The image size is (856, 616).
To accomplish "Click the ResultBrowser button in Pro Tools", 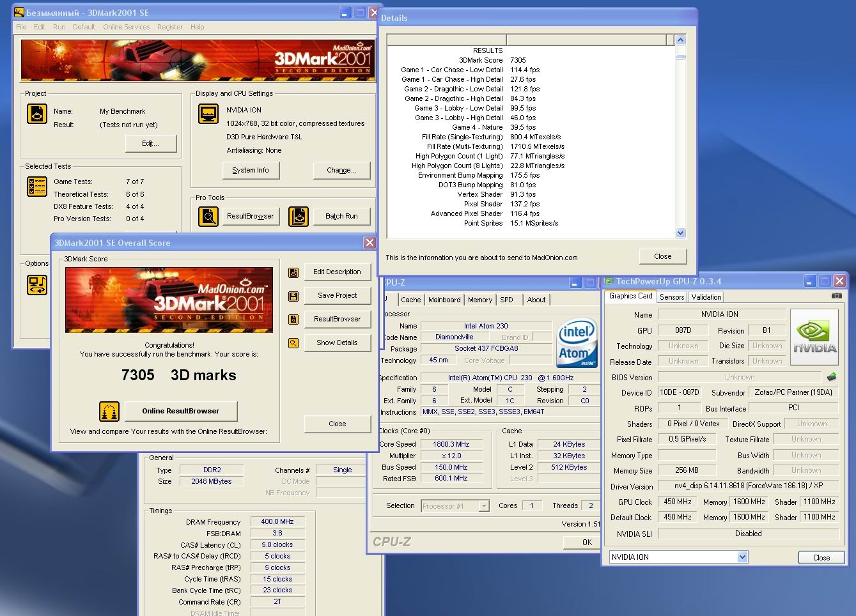I will [250, 217].
